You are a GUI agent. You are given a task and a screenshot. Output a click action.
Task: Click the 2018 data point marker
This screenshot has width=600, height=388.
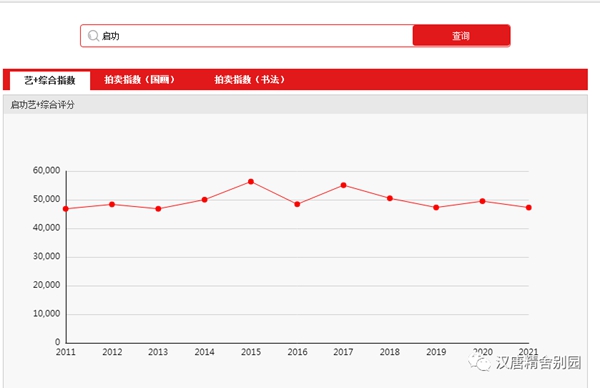(x=390, y=198)
